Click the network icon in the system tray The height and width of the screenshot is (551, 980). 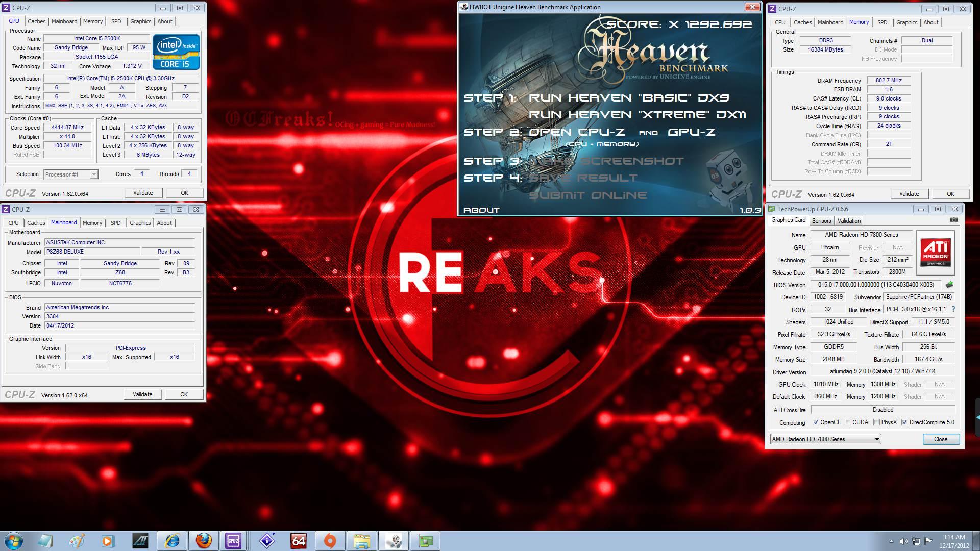click(x=916, y=541)
